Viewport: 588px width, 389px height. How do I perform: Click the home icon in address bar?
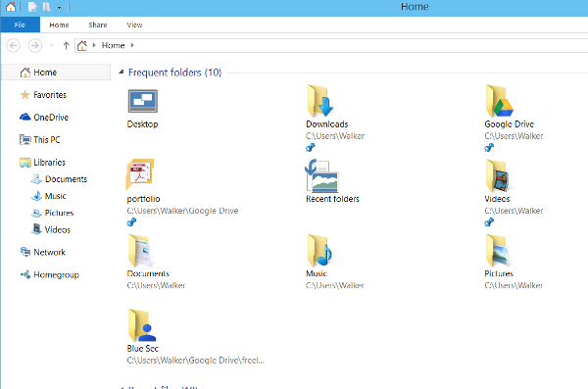click(x=82, y=45)
